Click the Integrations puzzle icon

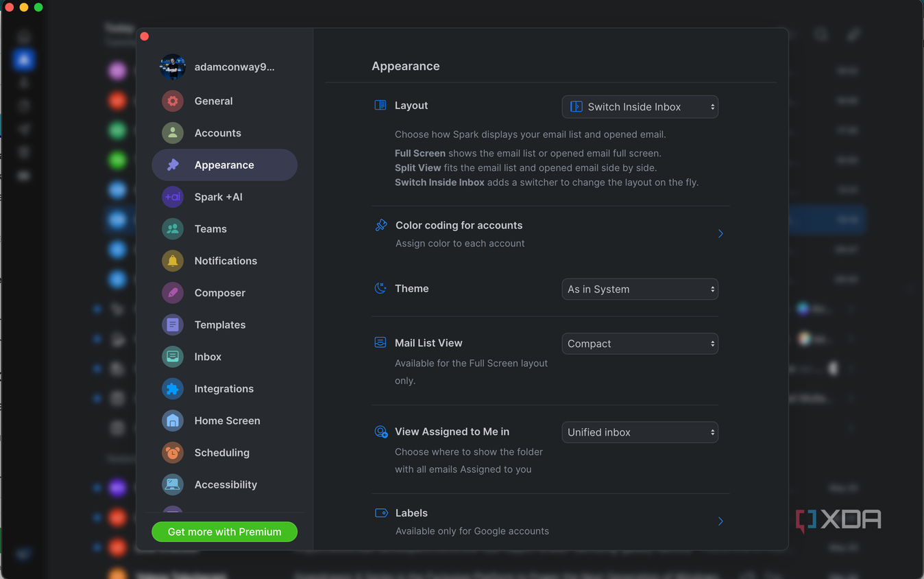tap(173, 389)
